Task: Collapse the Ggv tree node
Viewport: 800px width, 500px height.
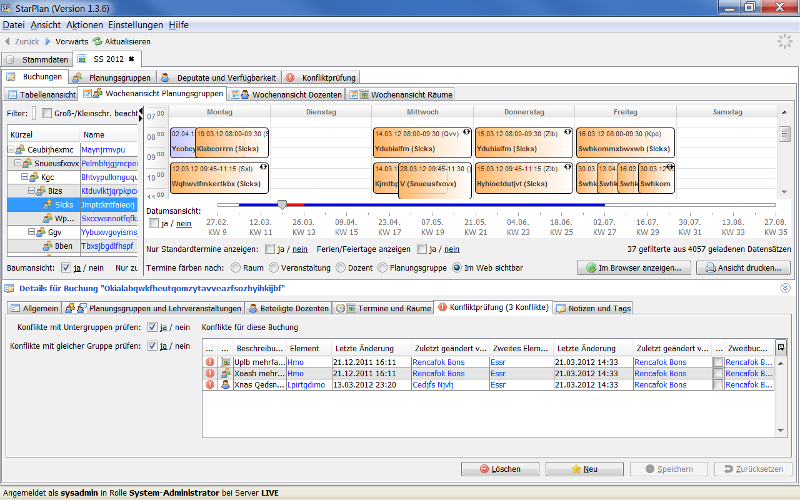Action: [31, 232]
